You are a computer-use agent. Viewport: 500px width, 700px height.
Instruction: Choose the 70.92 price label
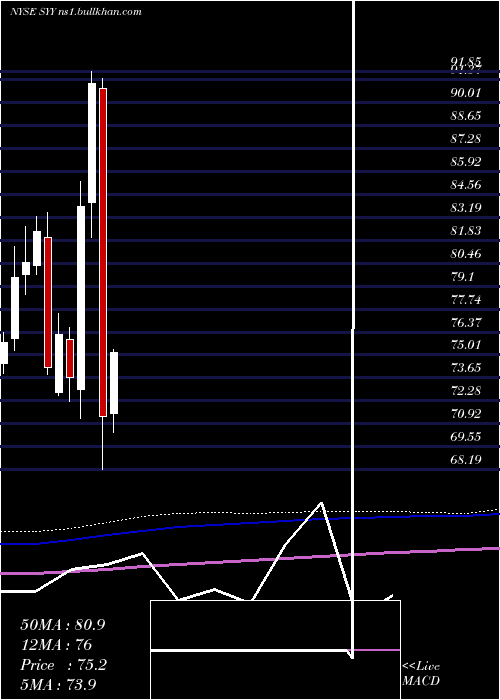pos(466,414)
